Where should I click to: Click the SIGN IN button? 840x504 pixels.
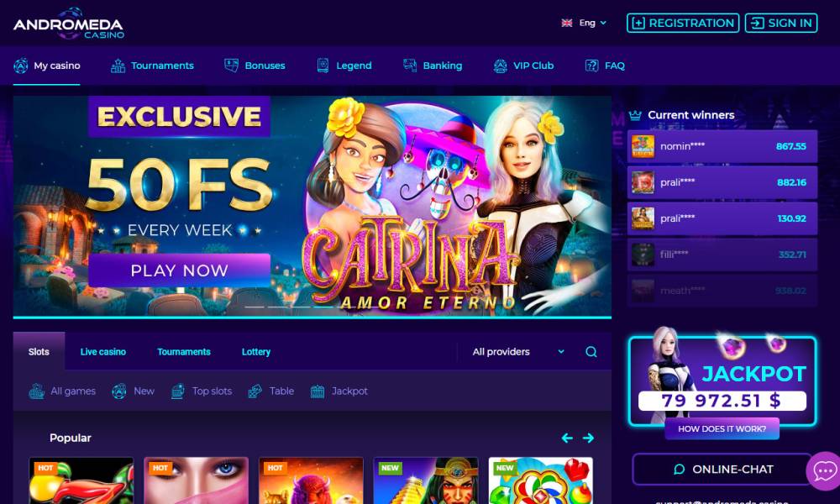(x=781, y=23)
